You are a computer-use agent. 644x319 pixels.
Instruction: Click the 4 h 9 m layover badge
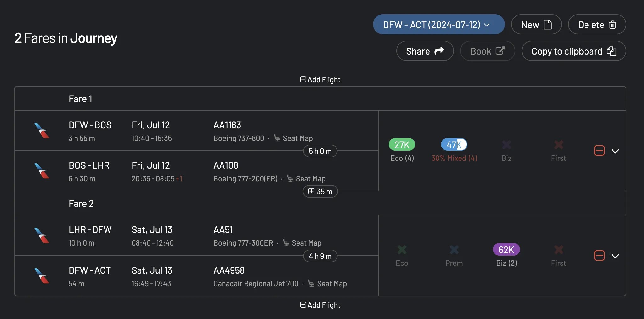click(x=320, y=256)
